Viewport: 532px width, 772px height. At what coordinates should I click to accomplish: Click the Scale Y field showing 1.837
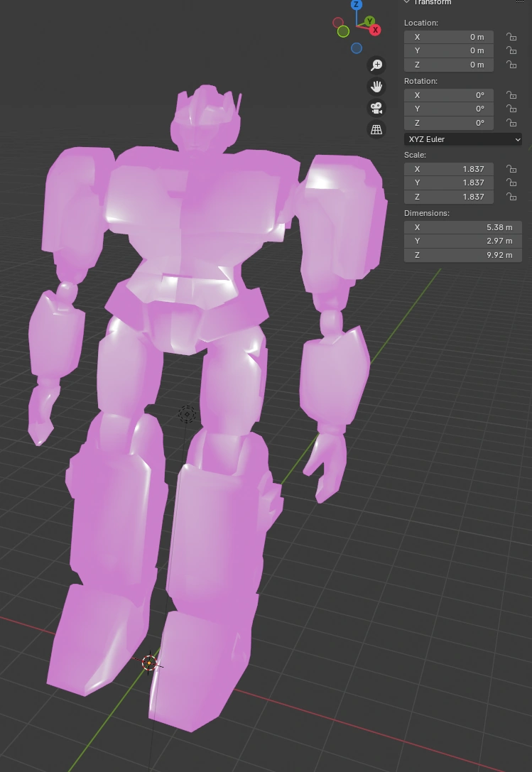[449, 183]
